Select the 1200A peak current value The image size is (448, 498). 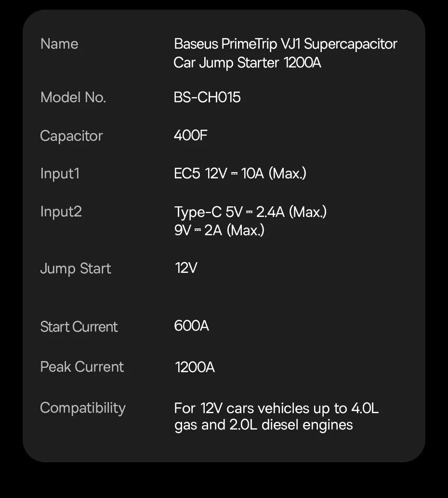pos(195,367)
